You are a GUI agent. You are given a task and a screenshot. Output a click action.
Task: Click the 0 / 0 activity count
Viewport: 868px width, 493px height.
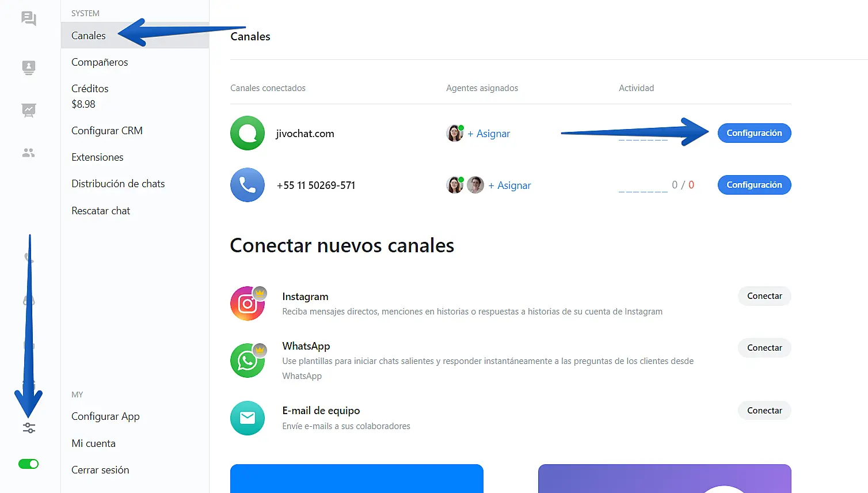[x=683, y=185]
